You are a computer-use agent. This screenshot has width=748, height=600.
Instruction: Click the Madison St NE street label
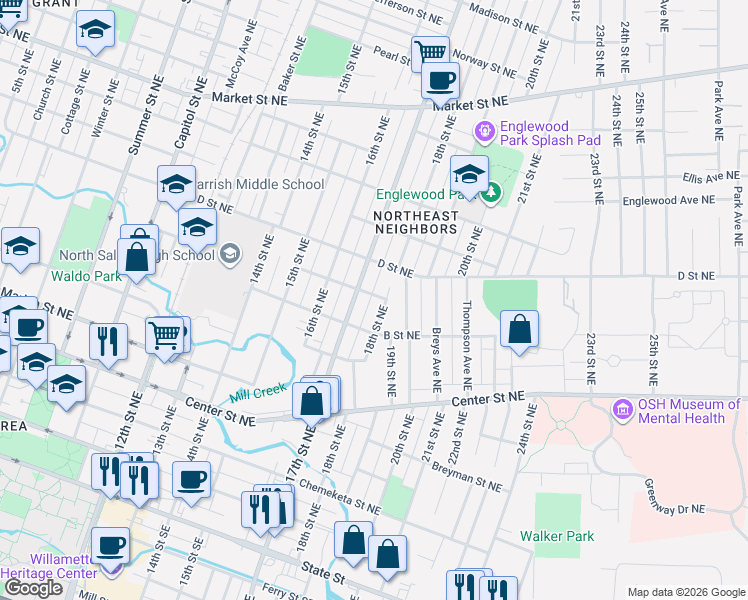(x=504, y=18)
